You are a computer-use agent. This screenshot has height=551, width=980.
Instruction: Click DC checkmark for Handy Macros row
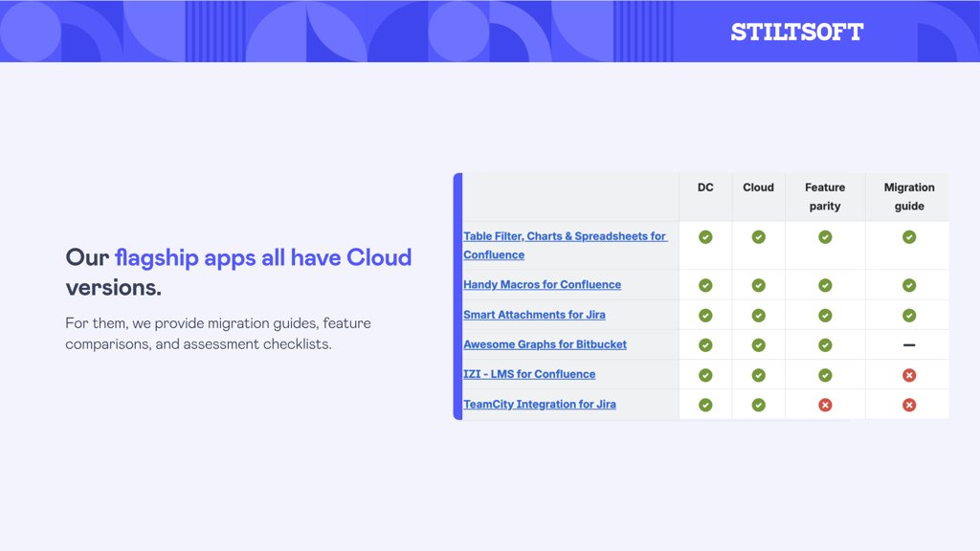click(705, 285)
